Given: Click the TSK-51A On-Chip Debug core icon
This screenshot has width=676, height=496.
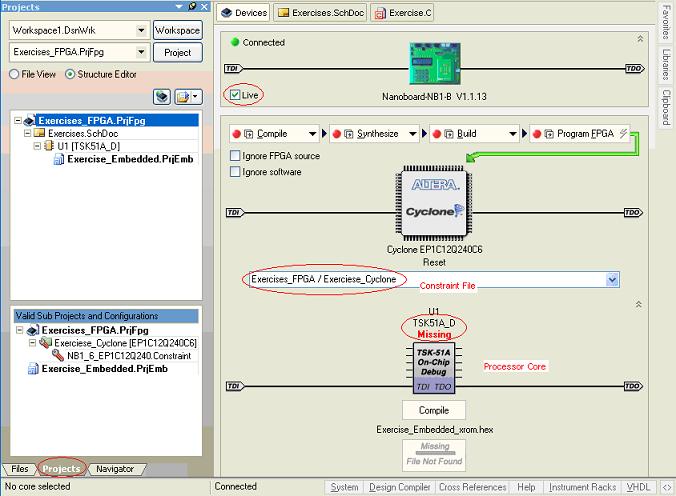Looking at the screenshot, I should pyautogui.click(x=434, y=368).
